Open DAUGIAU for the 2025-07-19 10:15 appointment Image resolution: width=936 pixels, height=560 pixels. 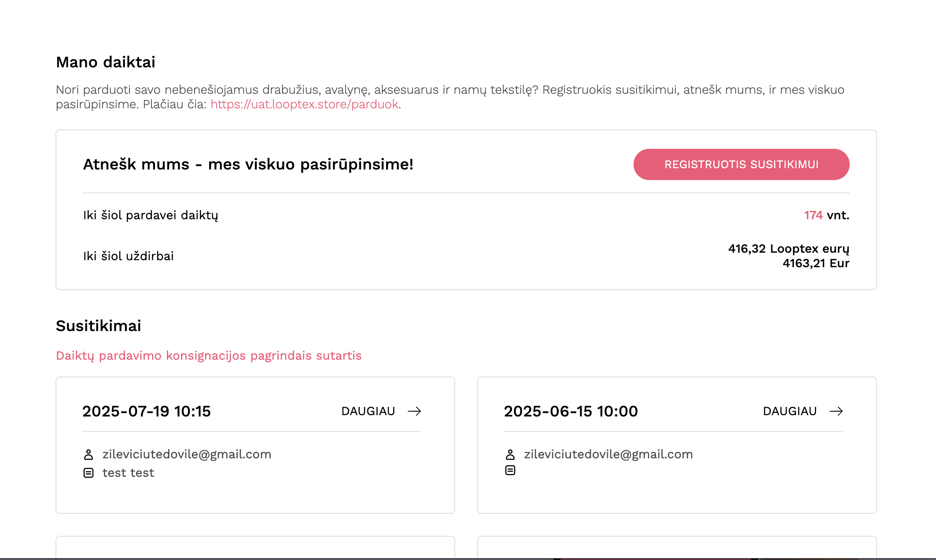pyautogui.click(x=381, y=411)
